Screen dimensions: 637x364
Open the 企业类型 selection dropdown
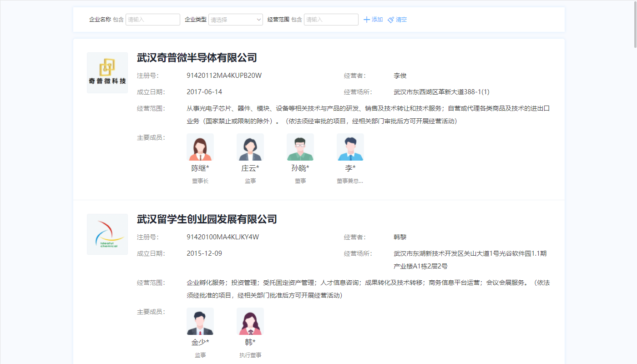click(235, 19)
